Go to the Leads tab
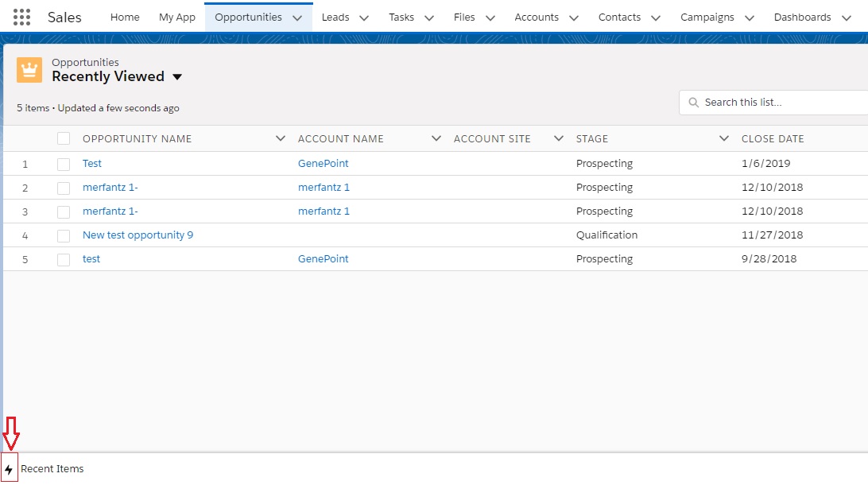The height and width of the screenshot is (485, 868). pyautogui.click(x=336, y=17)
